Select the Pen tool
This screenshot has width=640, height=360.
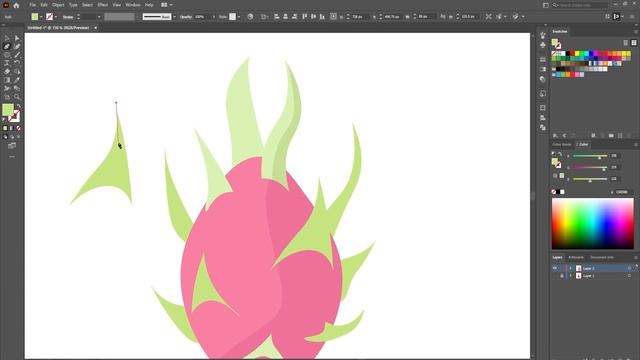coord(7,47)
